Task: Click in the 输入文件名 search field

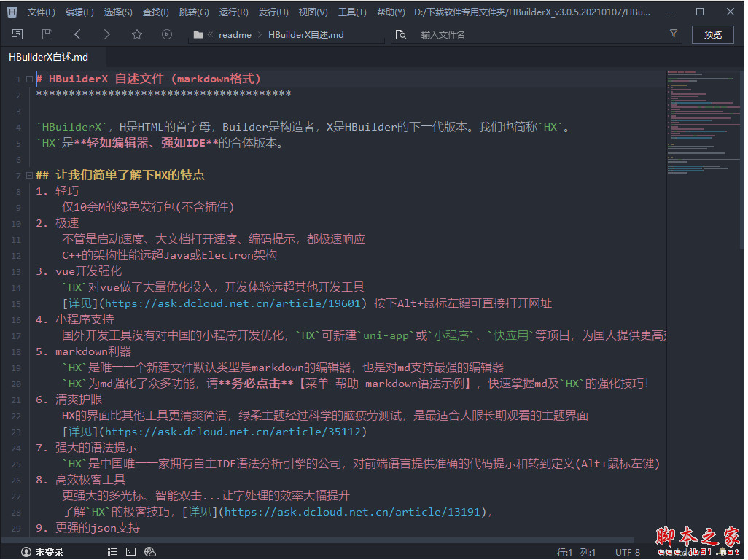Action: (x=539, y=34)
